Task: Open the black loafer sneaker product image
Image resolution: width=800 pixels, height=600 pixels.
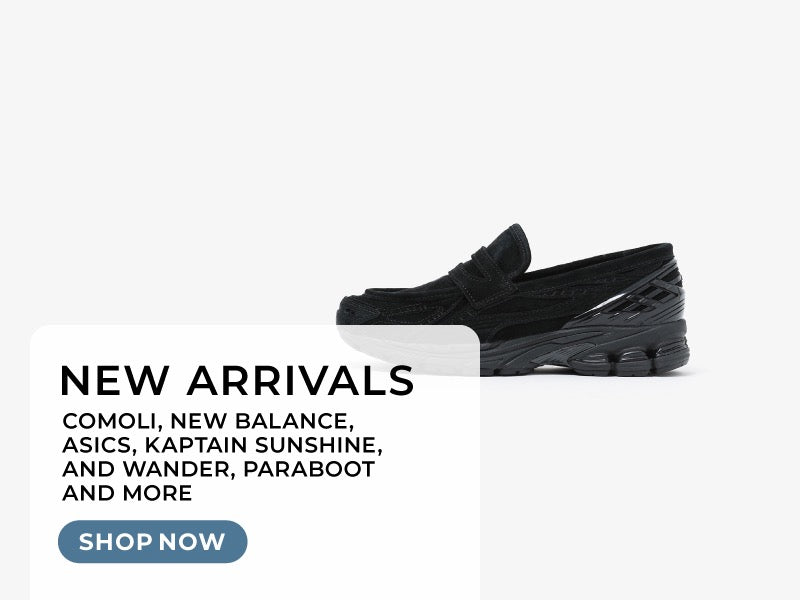Action: [513, 300]
